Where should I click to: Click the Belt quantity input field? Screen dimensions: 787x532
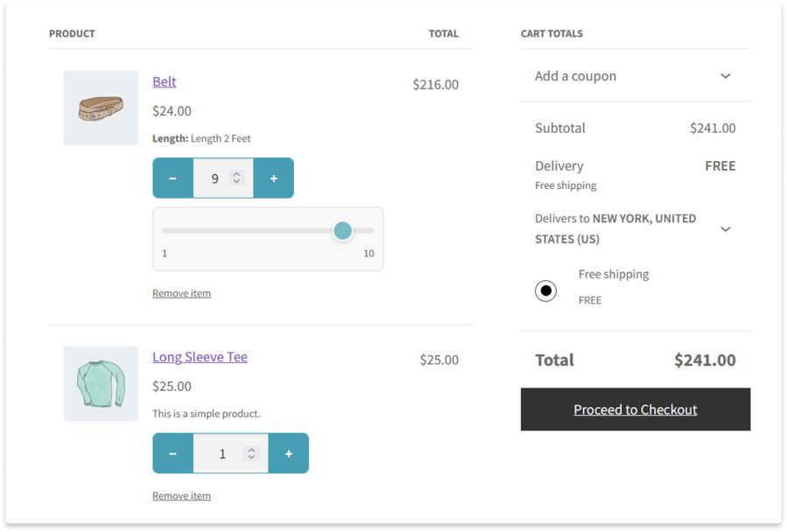pyautogui.click(x=214, y=178)
